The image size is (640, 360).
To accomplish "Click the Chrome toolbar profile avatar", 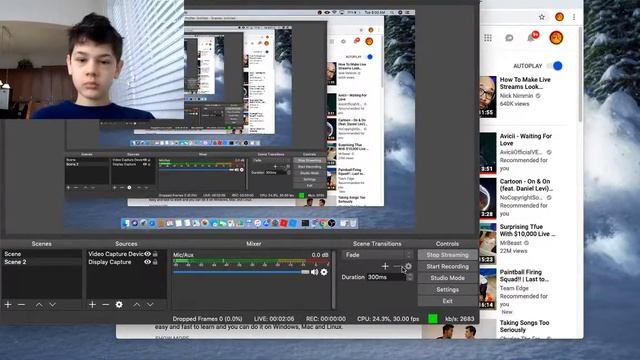I will pos(559,17).
